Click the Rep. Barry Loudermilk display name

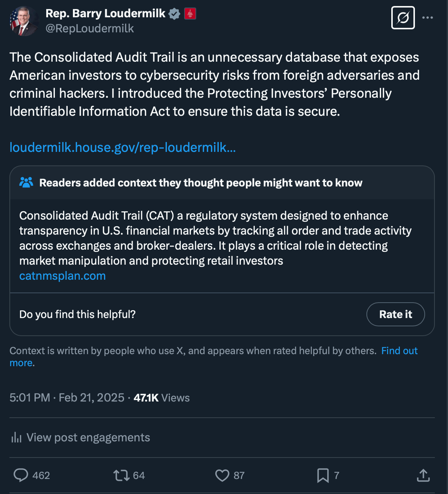click(105, 14)
